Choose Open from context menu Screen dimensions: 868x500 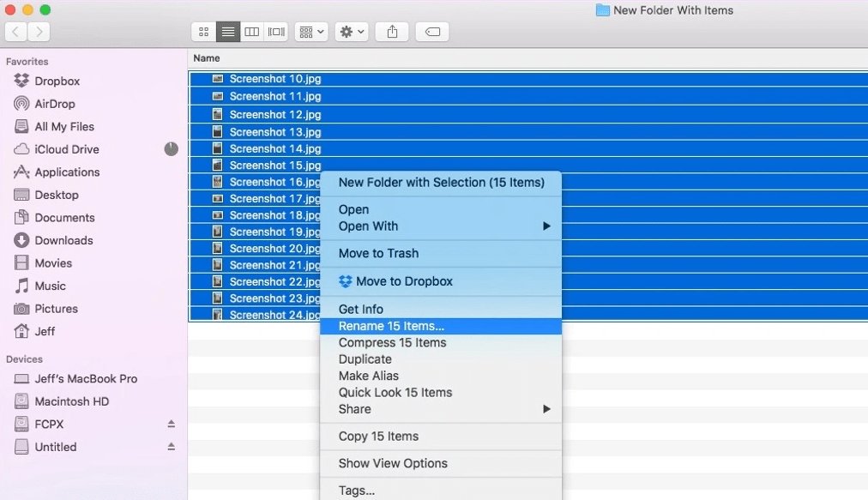point(441,210)
